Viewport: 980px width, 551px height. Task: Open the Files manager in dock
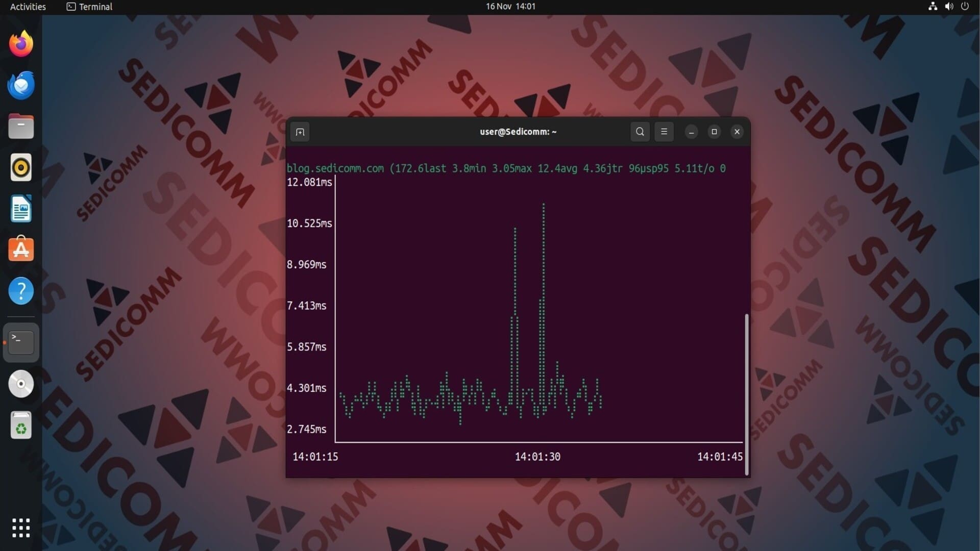[x=21, y=127]
